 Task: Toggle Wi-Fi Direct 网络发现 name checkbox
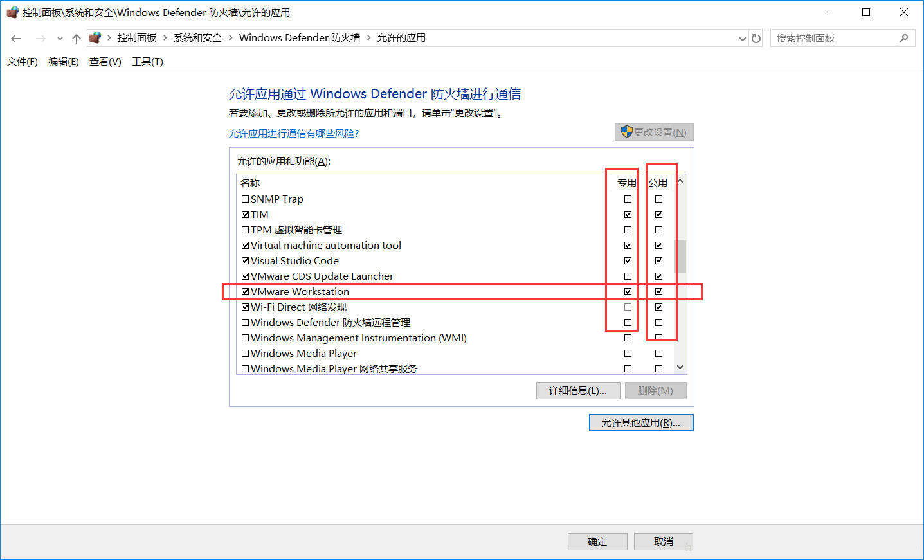click(x=245, y=307)
